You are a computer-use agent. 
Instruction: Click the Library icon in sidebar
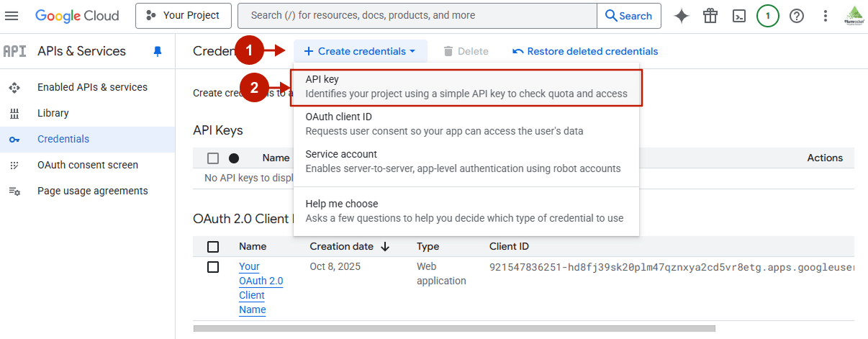[x=14, y=113]
